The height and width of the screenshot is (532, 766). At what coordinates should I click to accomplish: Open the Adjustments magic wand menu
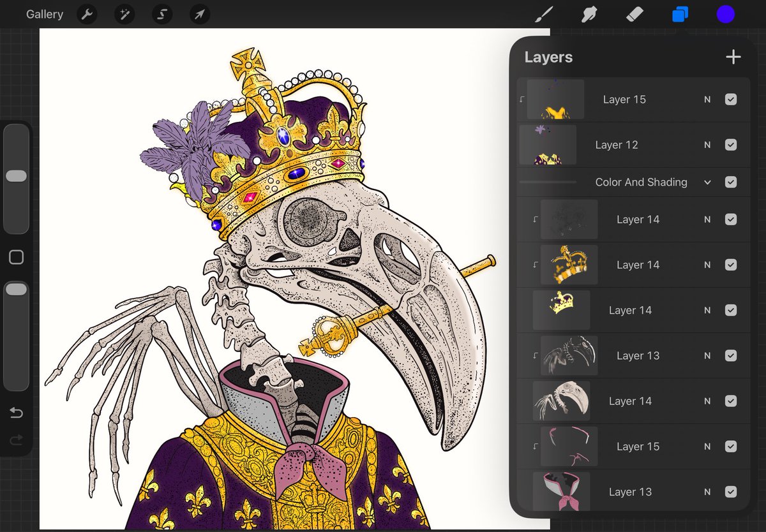click(124, 14)
